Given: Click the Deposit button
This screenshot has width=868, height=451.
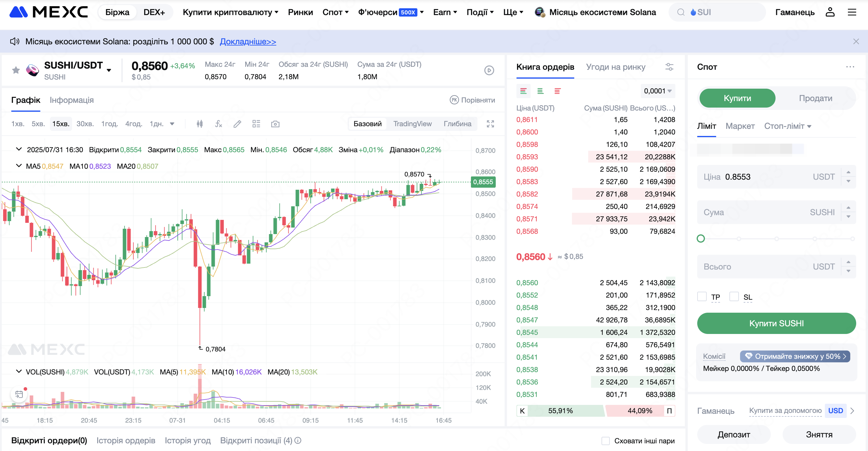Looking at the screenshot, I should point(734,434).
